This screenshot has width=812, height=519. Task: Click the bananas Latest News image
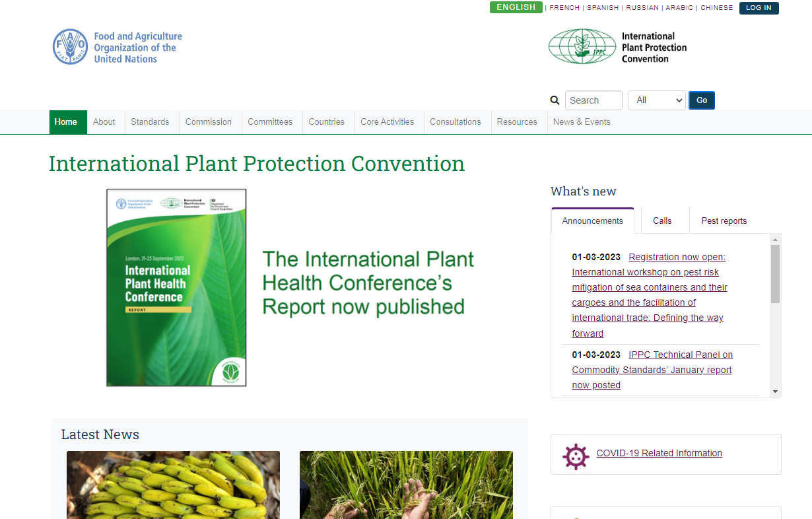172,485
